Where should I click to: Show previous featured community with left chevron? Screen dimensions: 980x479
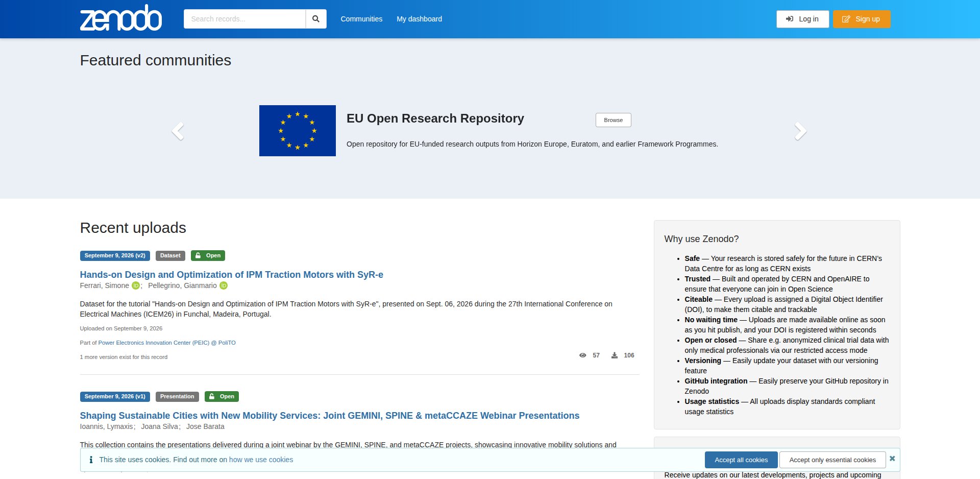click(x=178, y=131)
